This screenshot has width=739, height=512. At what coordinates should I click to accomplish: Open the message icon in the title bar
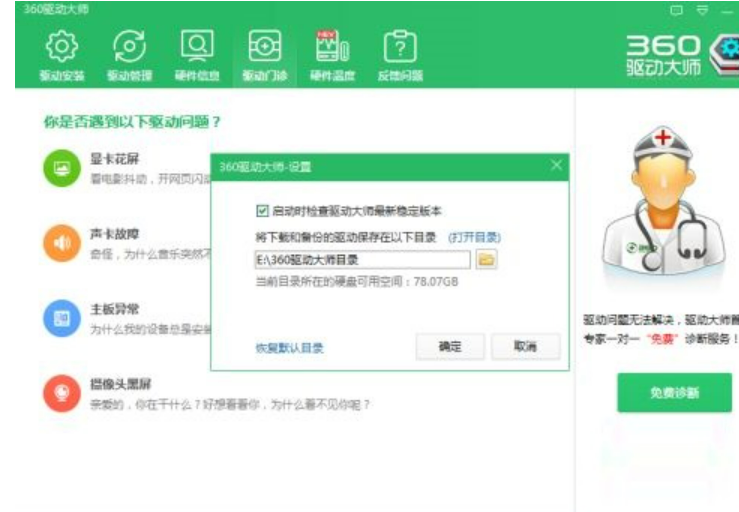tap(676, 10)
